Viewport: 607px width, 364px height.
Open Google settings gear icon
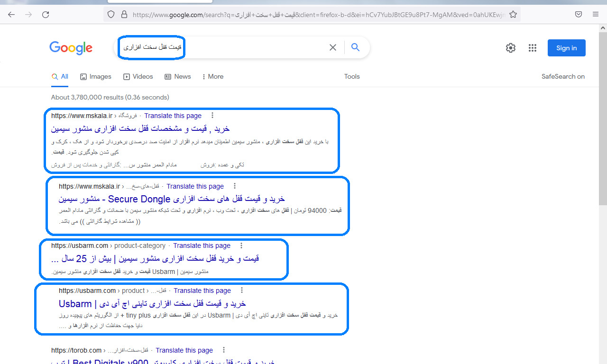[511, 48]
